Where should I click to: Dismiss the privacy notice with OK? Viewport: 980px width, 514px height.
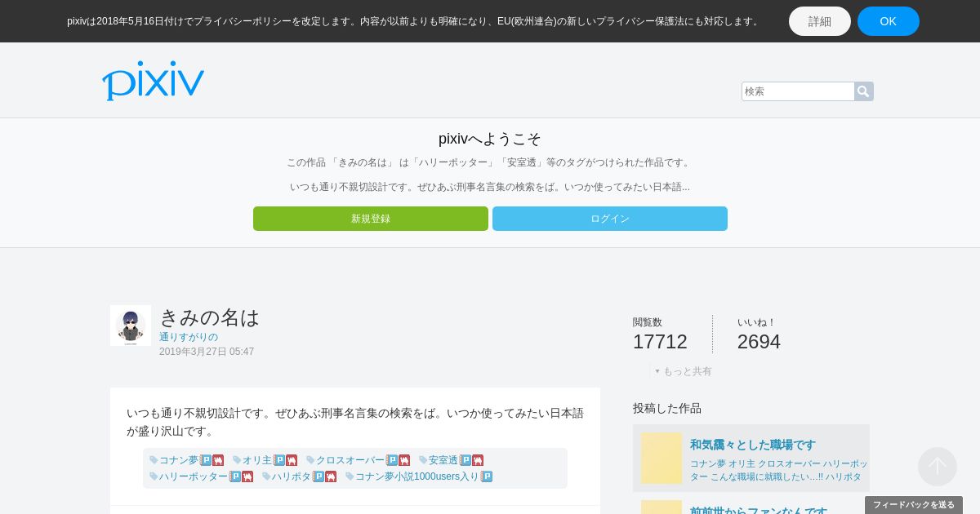click(889, 21)
